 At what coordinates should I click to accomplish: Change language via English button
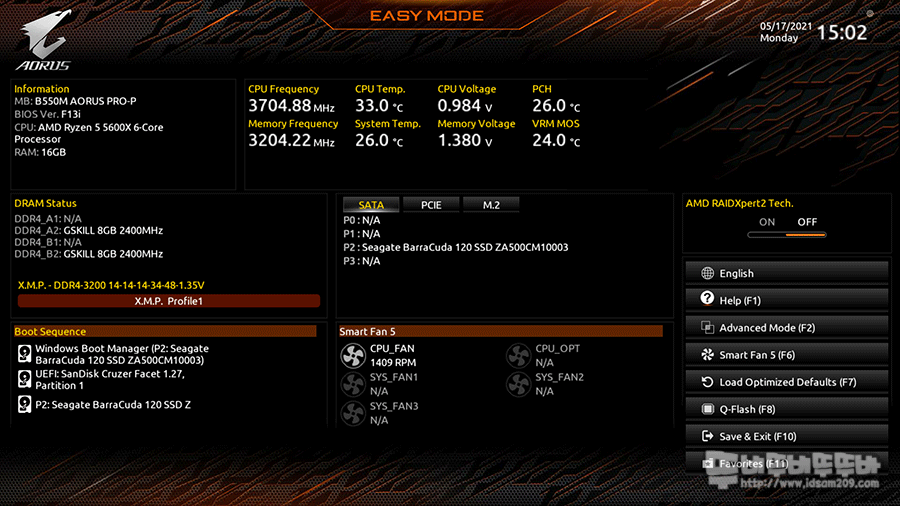click(786, 273)
